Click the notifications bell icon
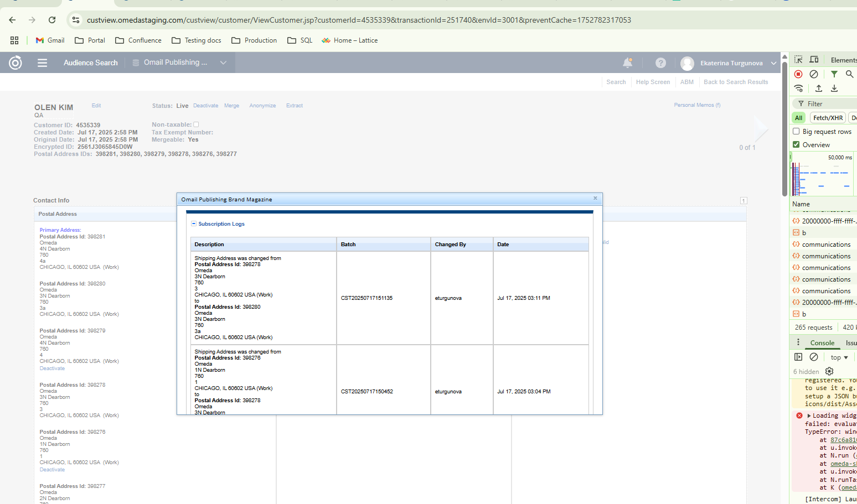The width and height of the screenshot is (857, 504). [627, 63]
